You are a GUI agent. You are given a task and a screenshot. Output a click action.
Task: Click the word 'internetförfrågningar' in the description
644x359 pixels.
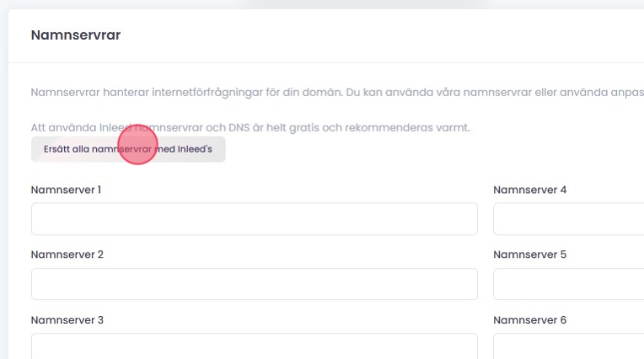[x=196, y=92]
